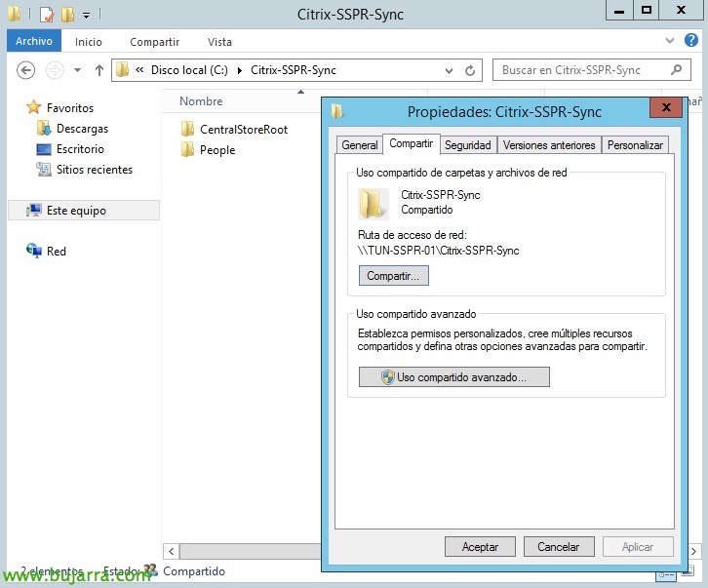Screen dimensions: 708x588
Task: Click the Properties quick access toolbar icon
Action: 47,15
